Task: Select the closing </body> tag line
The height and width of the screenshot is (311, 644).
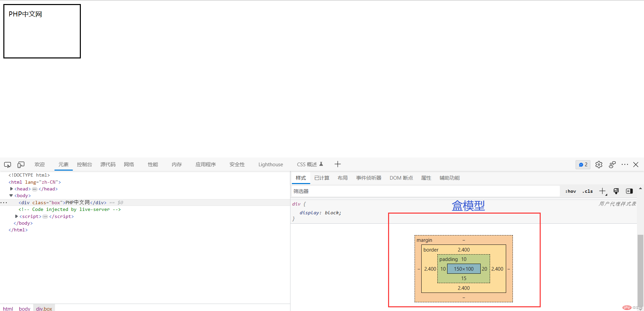Action: click(23, 223)
